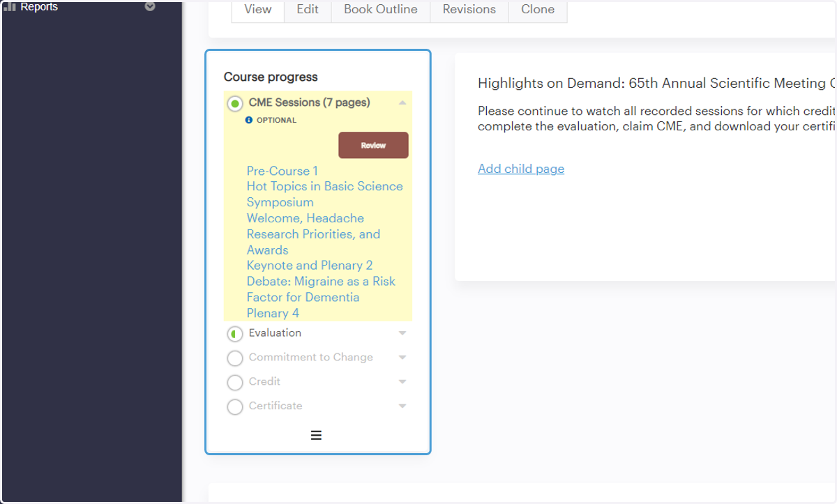This screenshot has width=837, height=504.
Task: Open Pre-Course 1 link
Action: coord(282,171)
